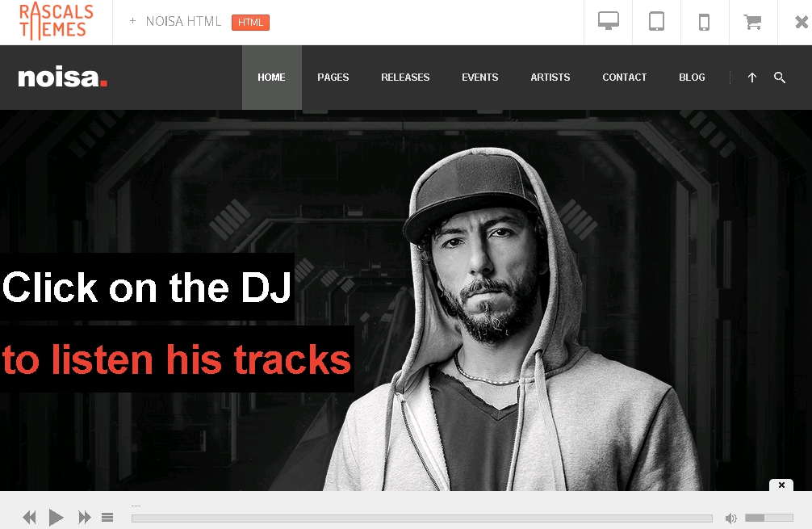Play the current track
812x529 pixels.
click(x=56, y=517)
